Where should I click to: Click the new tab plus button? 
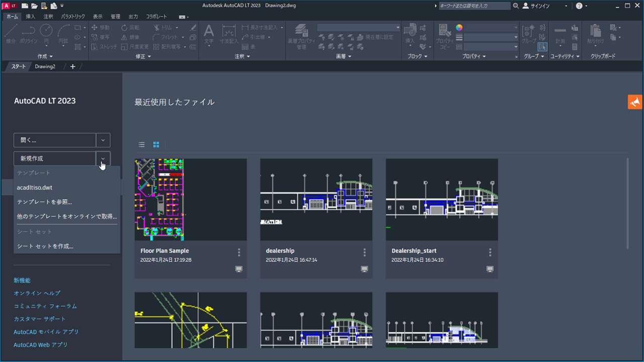coord(72,66)
